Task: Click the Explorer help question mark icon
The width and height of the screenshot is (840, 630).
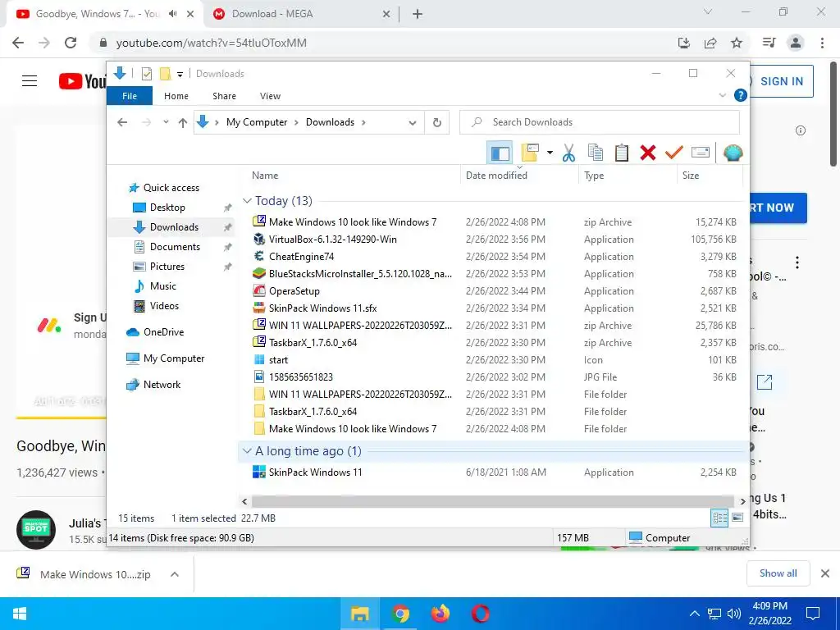Action: pos(741,95)
